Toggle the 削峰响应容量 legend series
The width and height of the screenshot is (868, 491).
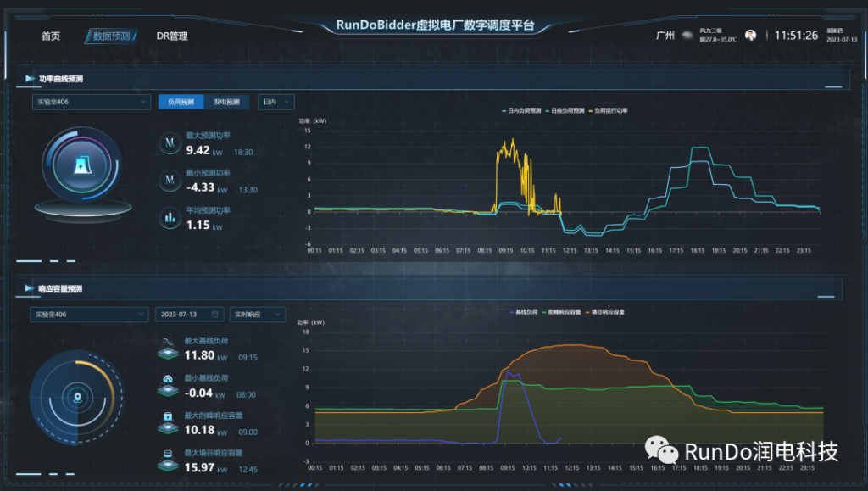561,312
